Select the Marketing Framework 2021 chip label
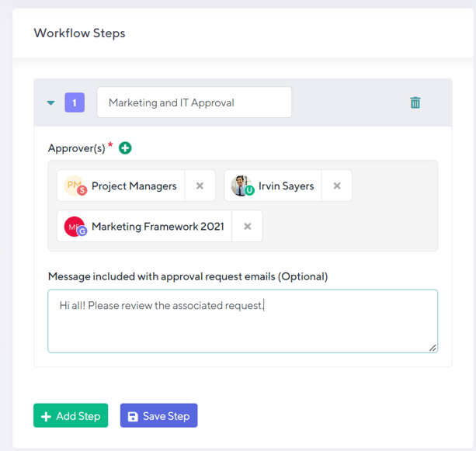 point(158,227)
